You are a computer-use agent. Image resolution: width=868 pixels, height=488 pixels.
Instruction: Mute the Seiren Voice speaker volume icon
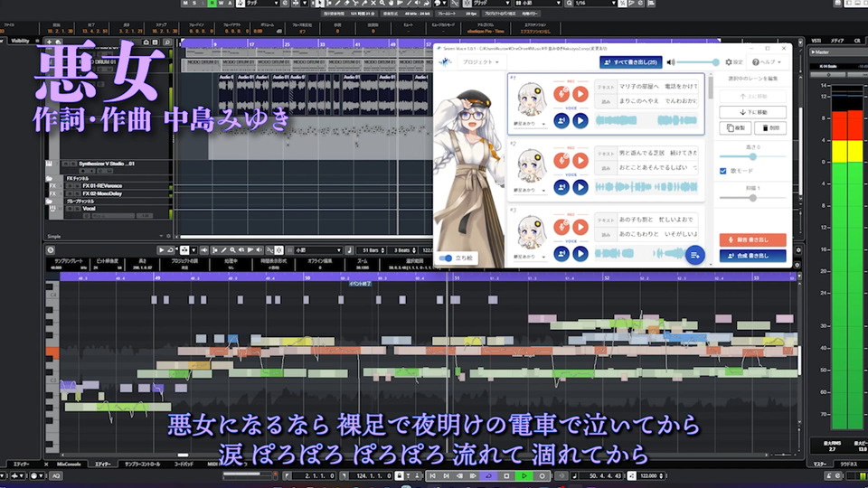(671, 62)
